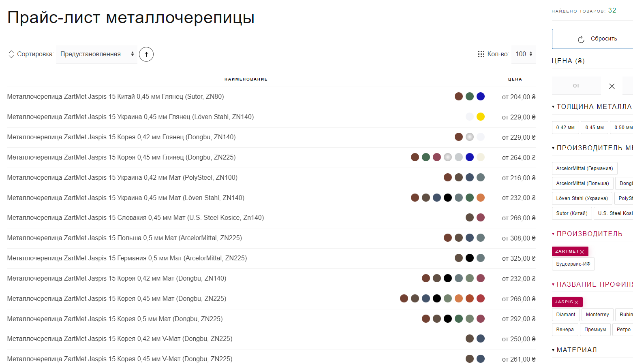Screen dimensions: 633x364
Task: Toggle the 0.45 мм thickness filter
Action: (595, 128)
